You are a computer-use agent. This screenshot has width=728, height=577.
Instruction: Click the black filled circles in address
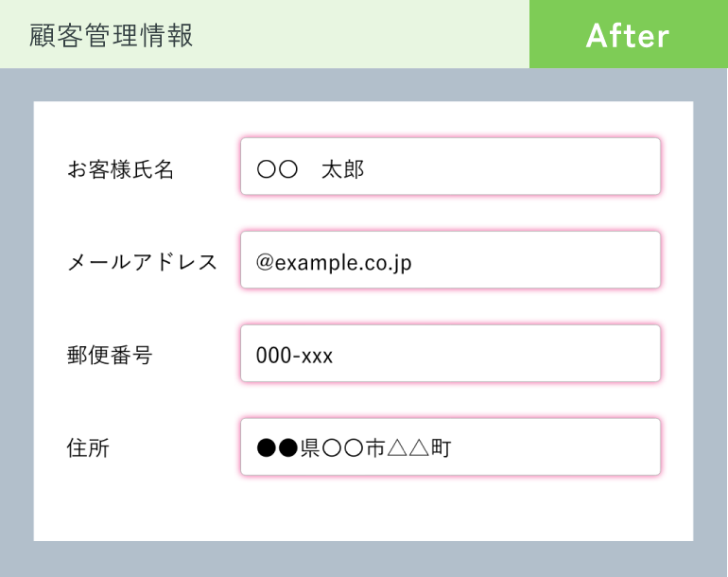tap(277, 448)
